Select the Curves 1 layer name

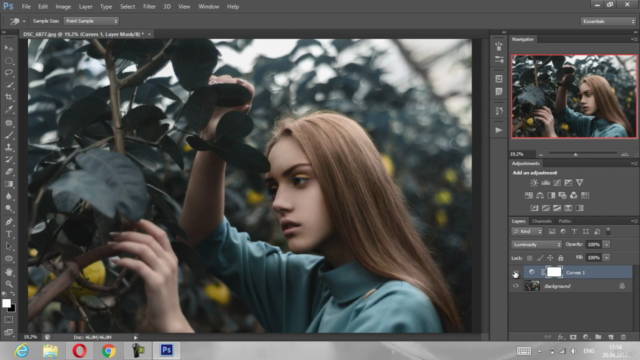click(575, 273)
